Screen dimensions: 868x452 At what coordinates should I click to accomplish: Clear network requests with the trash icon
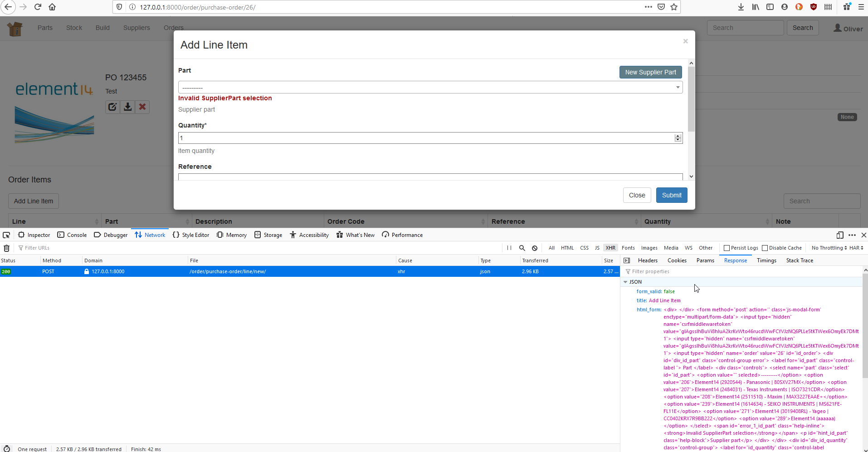pos(6,248)
